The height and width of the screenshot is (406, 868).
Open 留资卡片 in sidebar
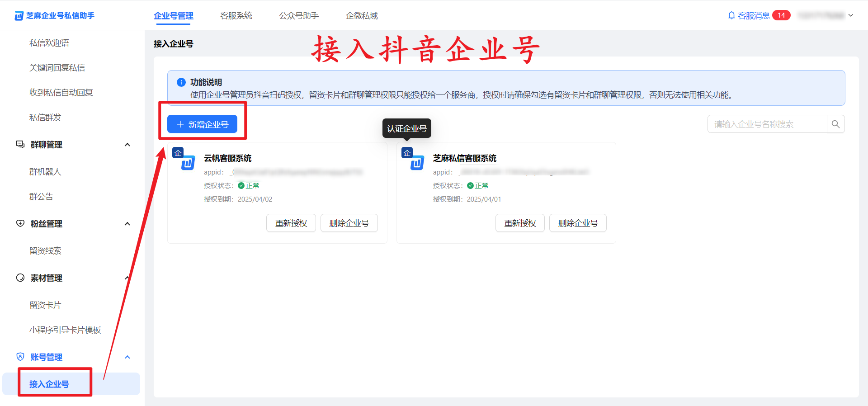(45, 305)
